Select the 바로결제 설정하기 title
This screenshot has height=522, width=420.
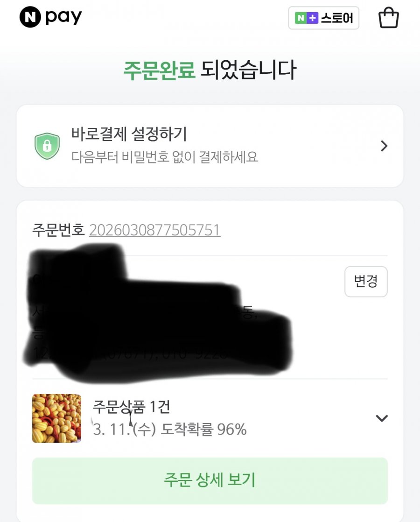point(129,134)
